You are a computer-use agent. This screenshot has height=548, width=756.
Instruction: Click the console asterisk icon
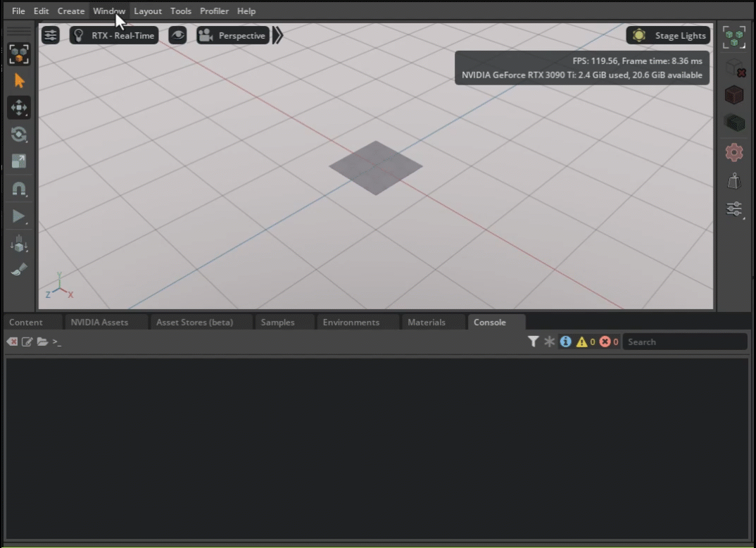[x=549, y=342]
